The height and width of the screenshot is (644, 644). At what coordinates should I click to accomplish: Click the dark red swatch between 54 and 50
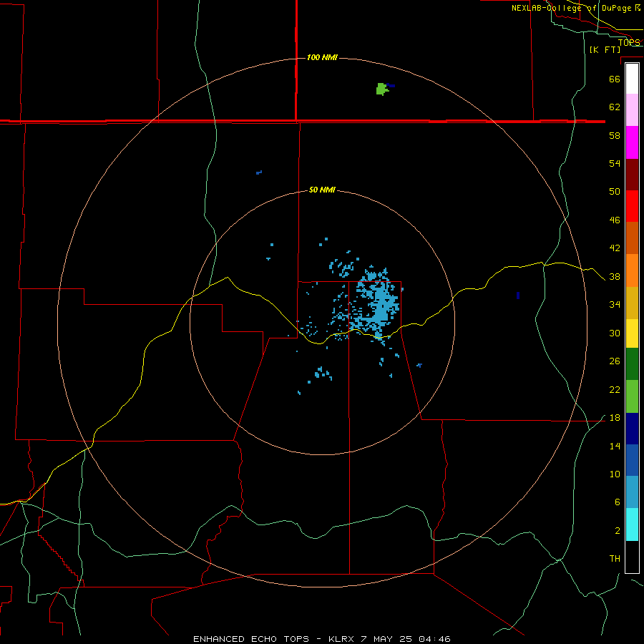(x=632, y=175)
